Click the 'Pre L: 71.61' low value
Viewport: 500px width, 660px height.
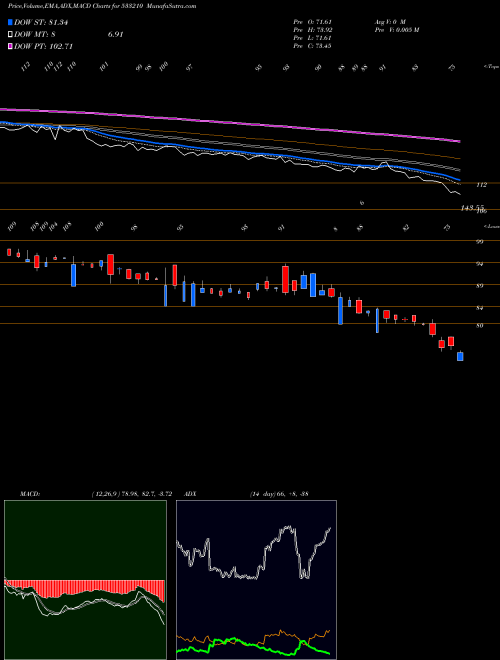point(312,37)
